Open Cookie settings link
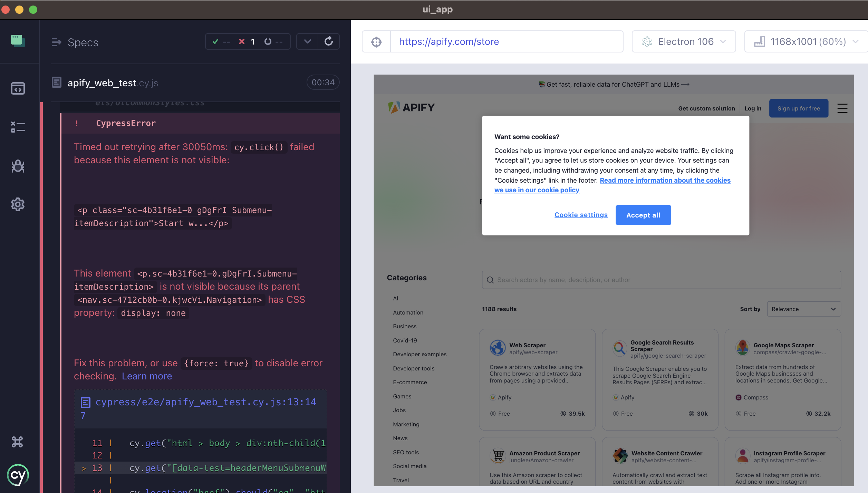 point(581,215)
